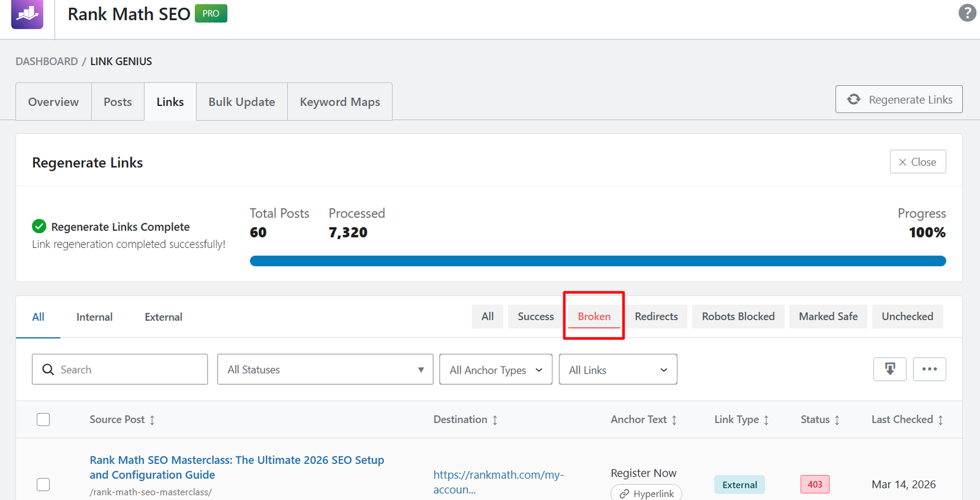Image resolution: width=980 pixels, height=500 pixels.
Task: Click the blue regeneration progress bar
Action: [597, 261]
